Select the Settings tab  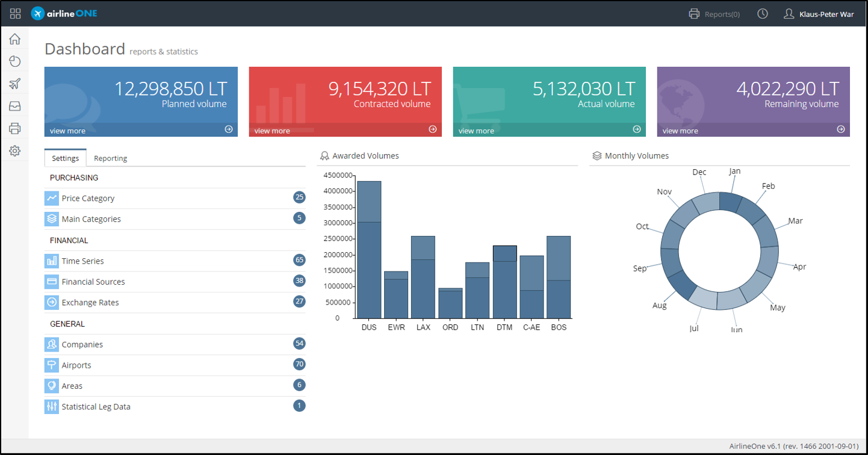click(x=65, y=158)
